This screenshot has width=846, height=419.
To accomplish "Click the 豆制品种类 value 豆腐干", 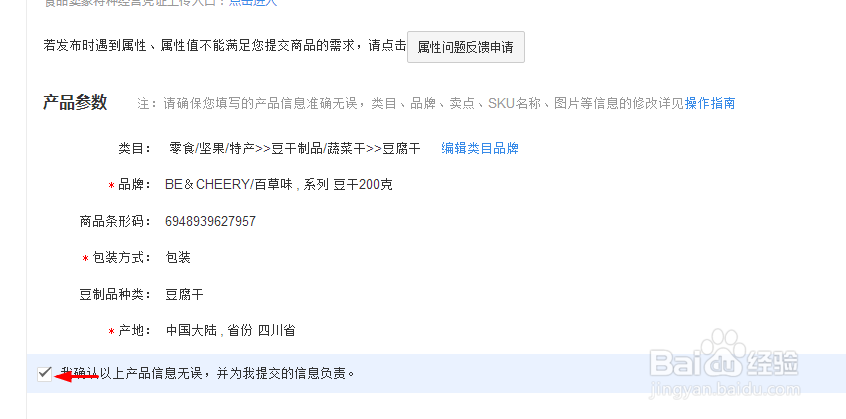I will pyautogui.click(x=185, y=294).
